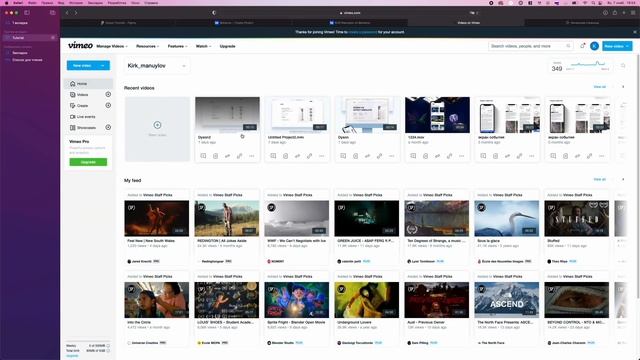Viewport: 640px width, 360px height.
Task: Open the Resources menu
Action: tap(147, 46)
